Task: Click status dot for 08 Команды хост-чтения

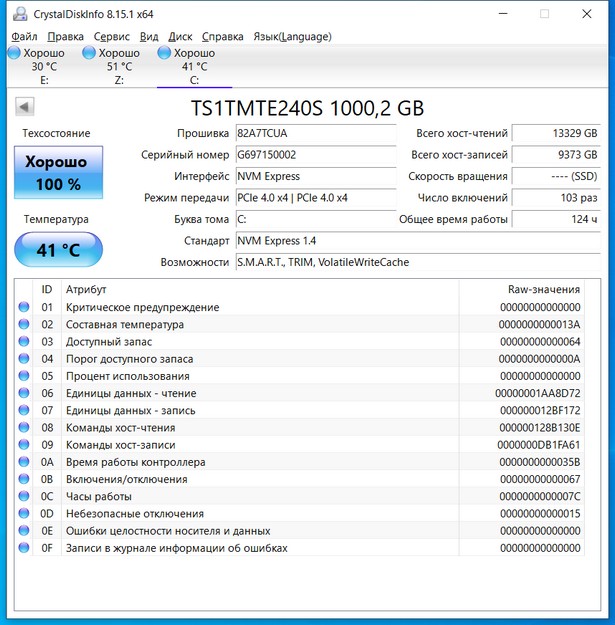Action: coord(24,427)
